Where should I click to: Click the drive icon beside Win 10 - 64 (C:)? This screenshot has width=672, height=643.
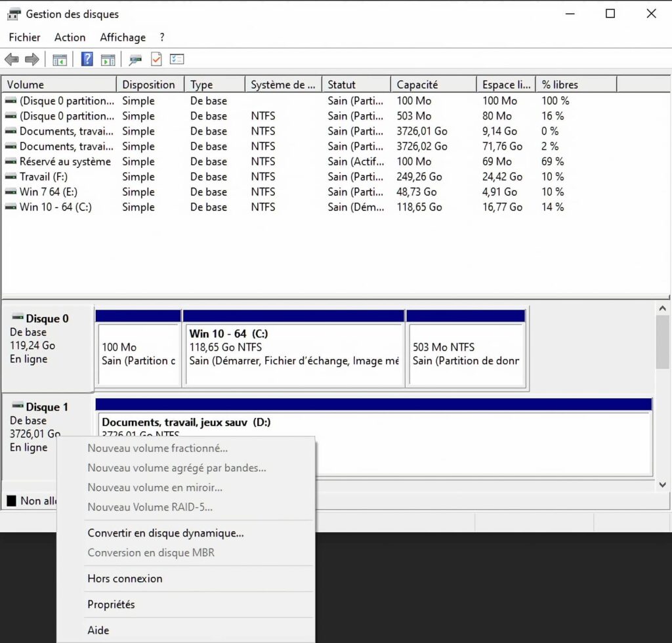[x=12, y=207]
